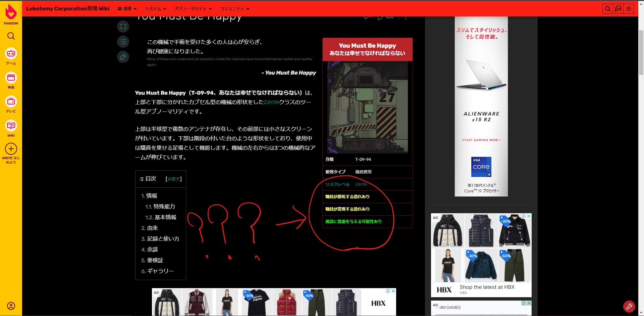Open the You Must Be Happy infobox image
This screenshot has width=644, height=316.
[368, 107]
